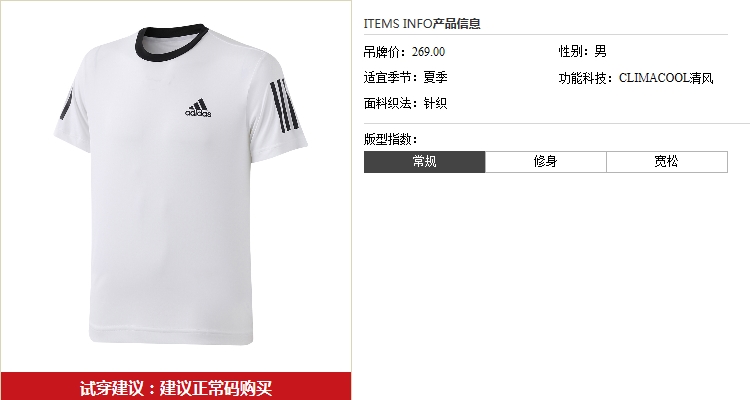The height and width of the screenshot is (400, 750).
Task: Click the 版型指数 label
Action: (x=390, y=139)
